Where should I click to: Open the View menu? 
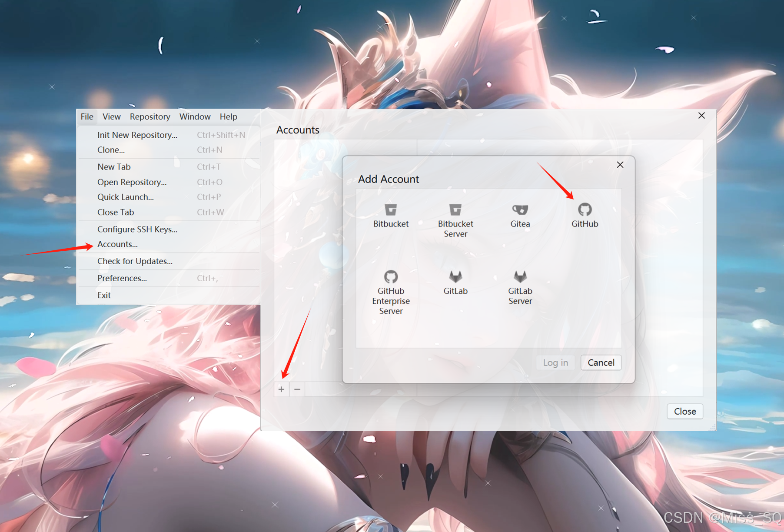click(112, 116)
